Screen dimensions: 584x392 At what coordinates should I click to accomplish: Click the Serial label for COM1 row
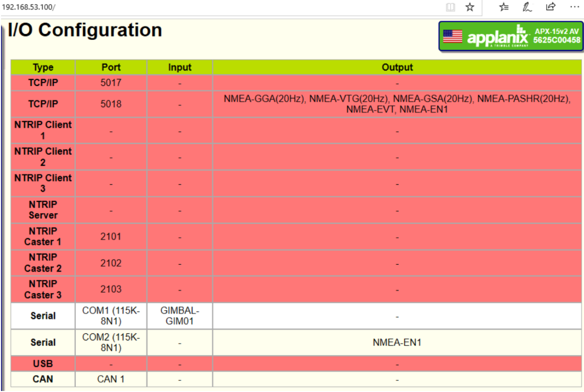43,316
